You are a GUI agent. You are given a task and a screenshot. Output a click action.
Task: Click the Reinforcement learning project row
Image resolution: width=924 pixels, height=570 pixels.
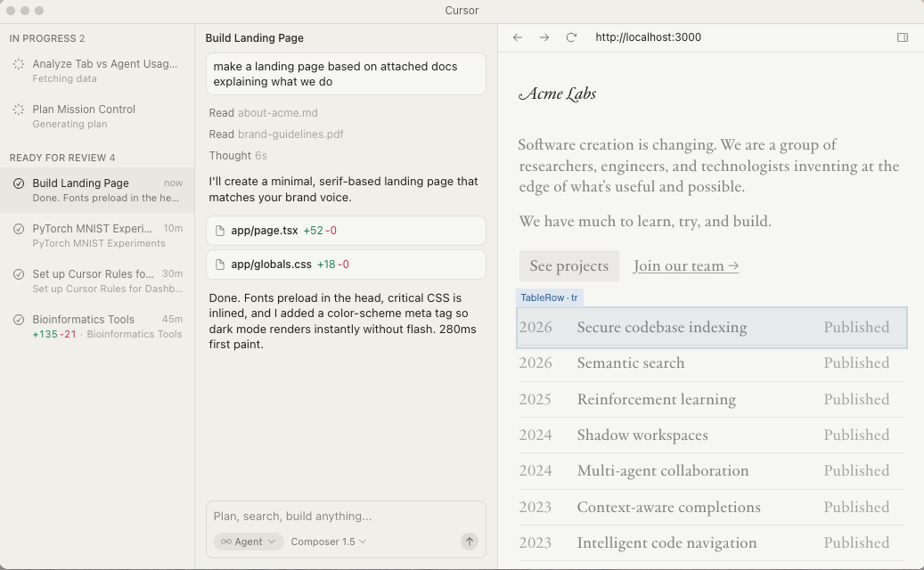(712, 399)
